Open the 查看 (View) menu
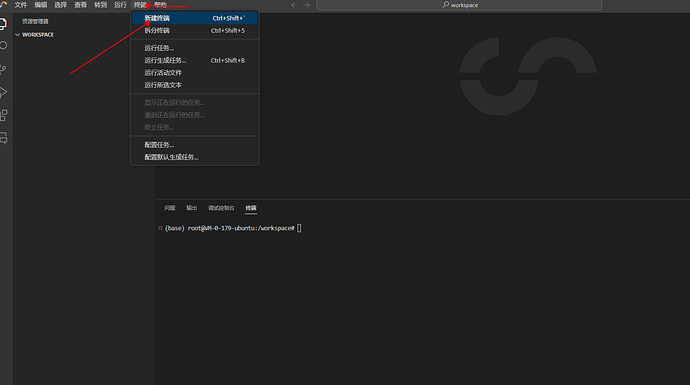690x385 pixels. coord(81,5)
